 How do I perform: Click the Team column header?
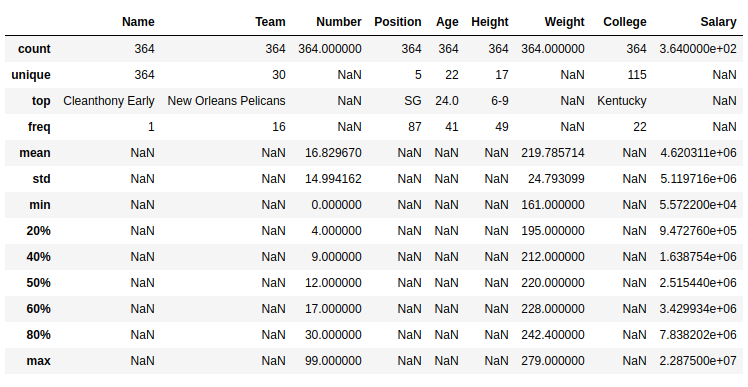coord(270,22)
